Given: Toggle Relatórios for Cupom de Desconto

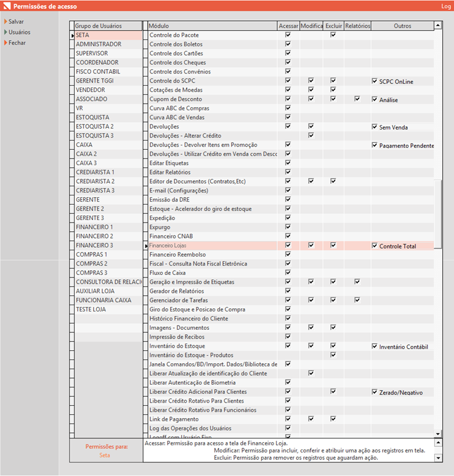Looking at the screenshot, I should click(x=357, y=99).
